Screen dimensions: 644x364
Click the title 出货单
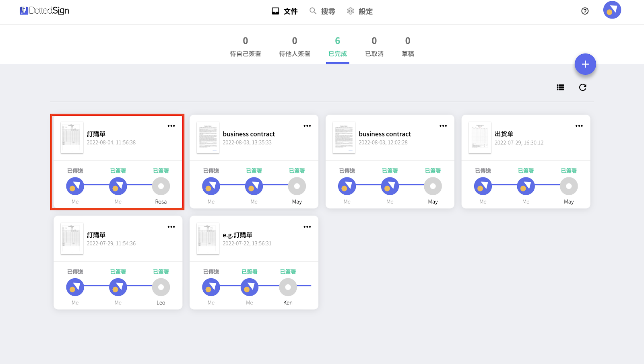tap(504, 134)
